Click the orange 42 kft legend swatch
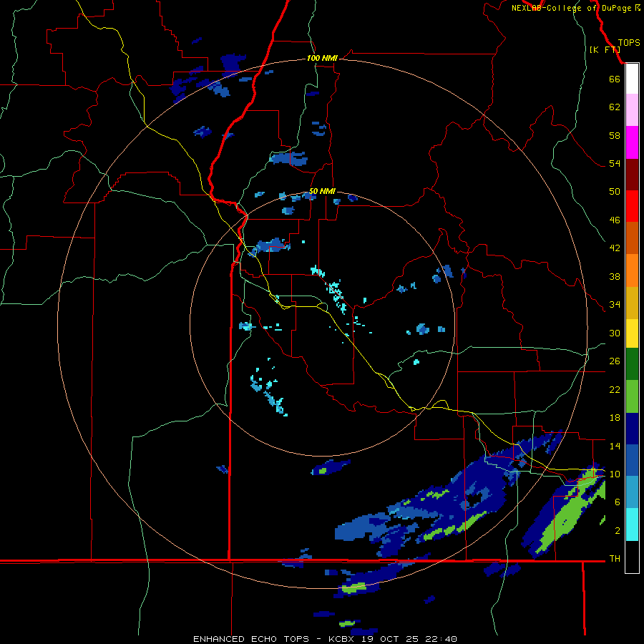This screenshot has width=644, height=644. [x=632, y=270]
